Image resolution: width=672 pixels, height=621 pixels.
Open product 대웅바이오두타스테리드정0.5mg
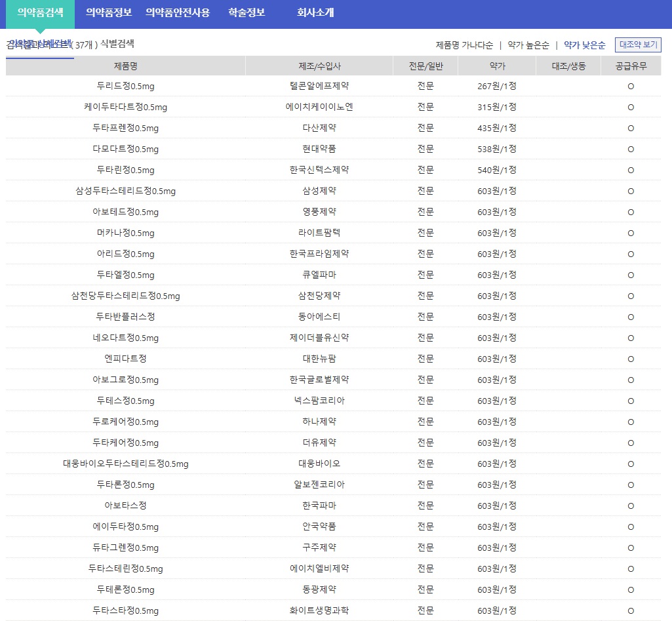point(125,464)
